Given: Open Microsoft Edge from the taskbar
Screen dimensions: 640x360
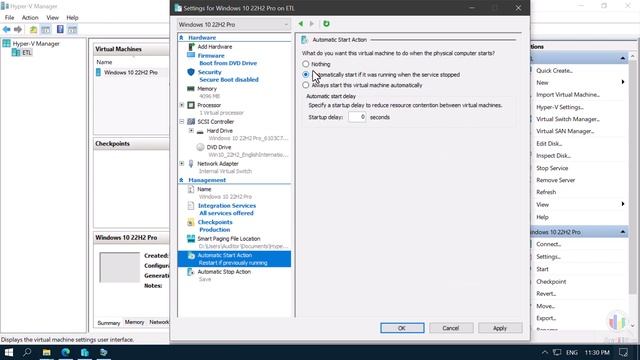Looking at the screenshot, I should [x=66, y=352].
